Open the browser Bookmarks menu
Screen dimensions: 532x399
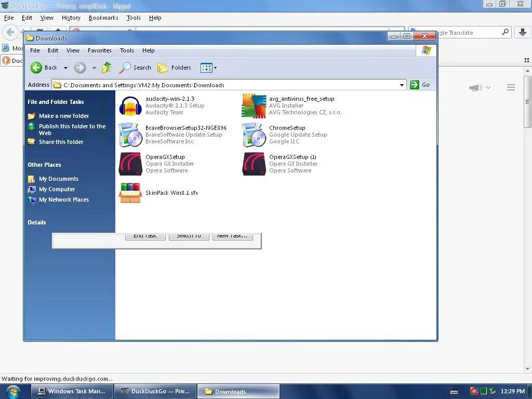pos(103,18)
